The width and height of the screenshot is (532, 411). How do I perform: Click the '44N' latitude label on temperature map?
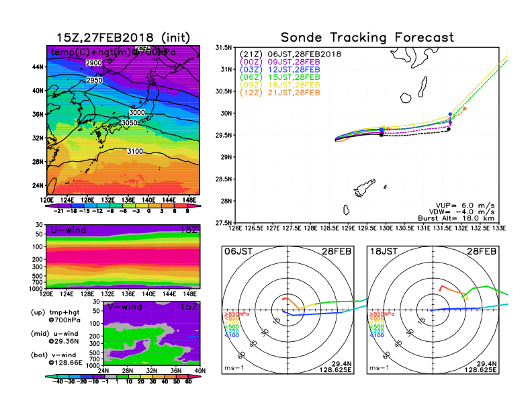click(x=38, y=67)
